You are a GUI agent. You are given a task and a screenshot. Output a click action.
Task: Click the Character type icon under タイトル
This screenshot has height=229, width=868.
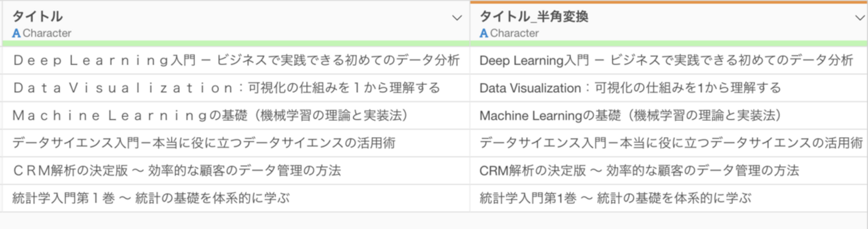[16, 33]
